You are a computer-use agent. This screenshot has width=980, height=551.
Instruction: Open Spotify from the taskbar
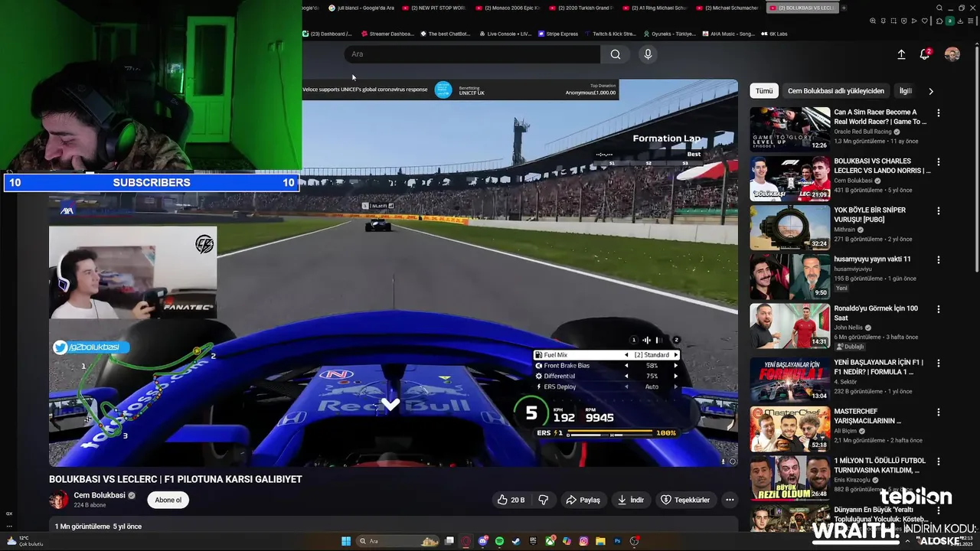(x=499, y=541)
